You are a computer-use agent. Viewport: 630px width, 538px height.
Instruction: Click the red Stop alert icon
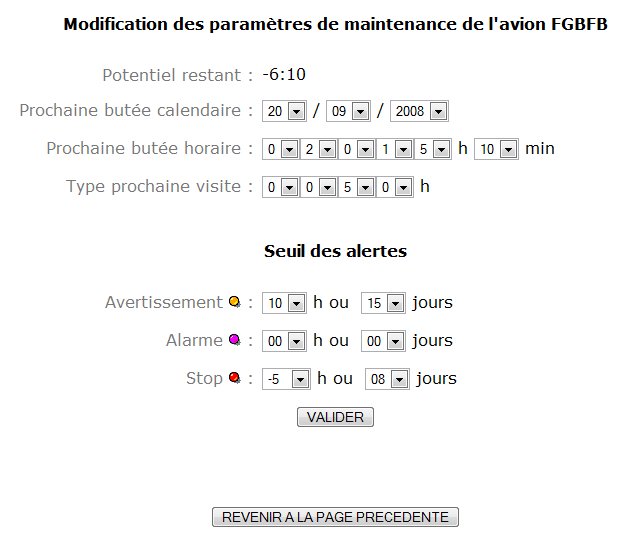click(235, 378)
